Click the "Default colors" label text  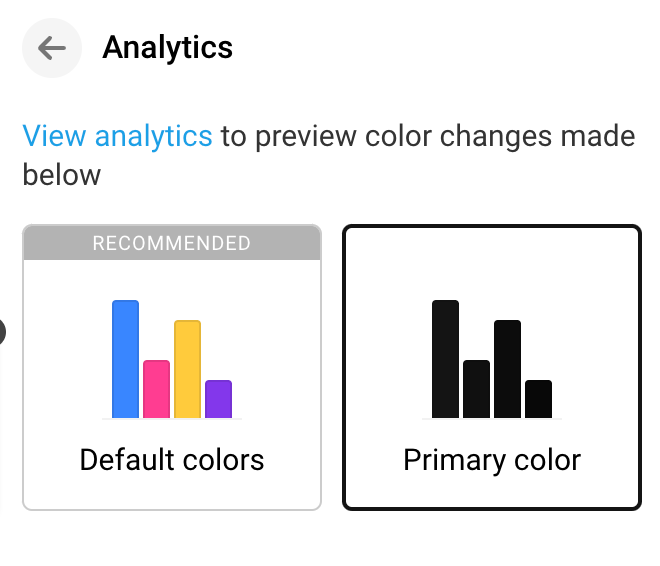(172, 460)
